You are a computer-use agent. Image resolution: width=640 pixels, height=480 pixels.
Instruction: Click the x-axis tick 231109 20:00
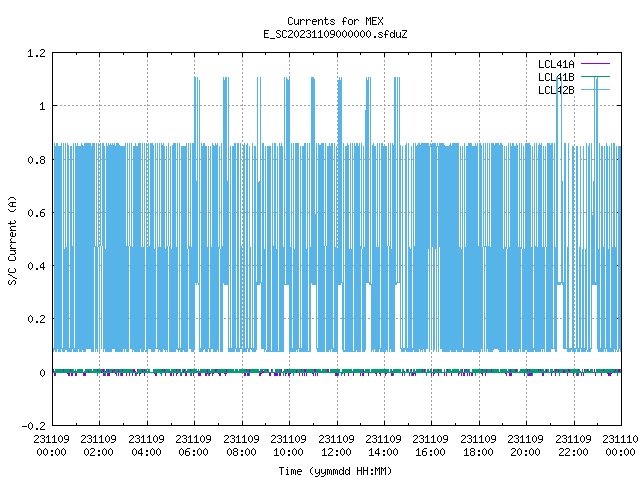[x=525, y=446]
